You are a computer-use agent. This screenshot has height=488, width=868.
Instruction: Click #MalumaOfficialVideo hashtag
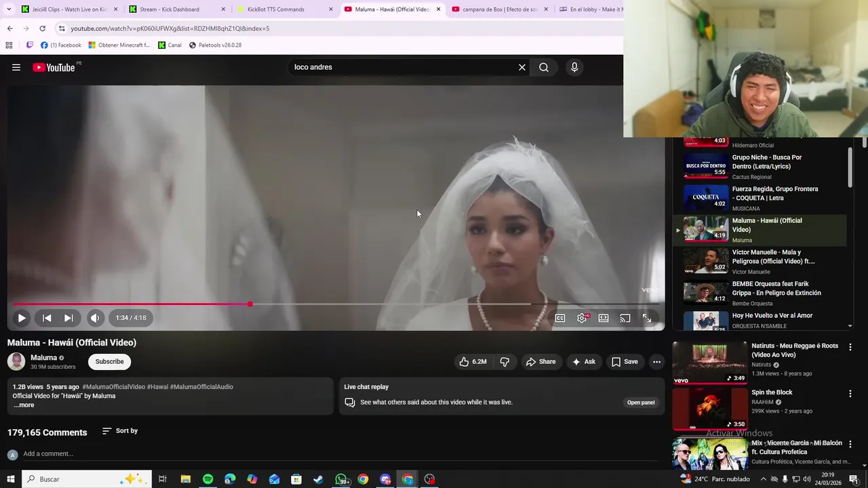(x=114, y=387)
